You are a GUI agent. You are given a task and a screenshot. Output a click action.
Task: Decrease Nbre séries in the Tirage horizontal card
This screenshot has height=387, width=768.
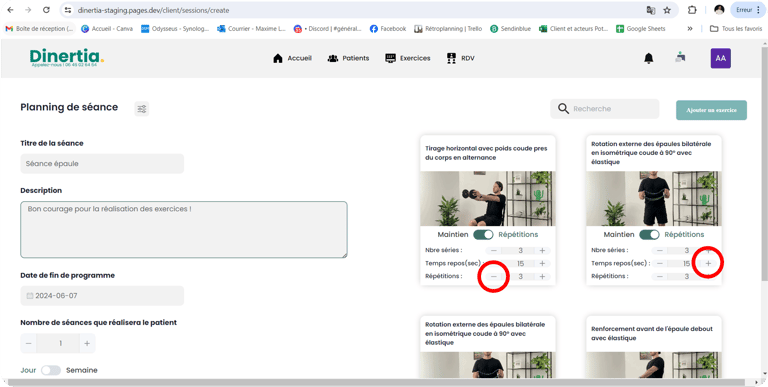point(494,251)
